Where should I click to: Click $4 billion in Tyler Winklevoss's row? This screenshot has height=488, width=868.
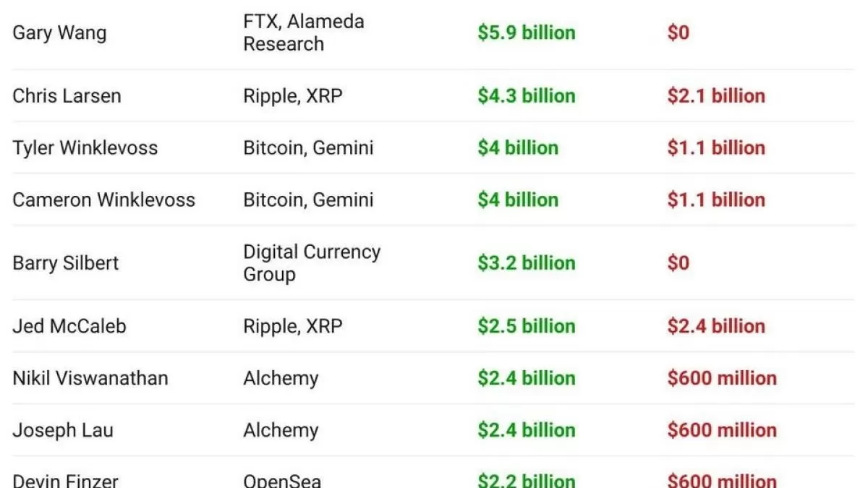(x=517, y=148)
